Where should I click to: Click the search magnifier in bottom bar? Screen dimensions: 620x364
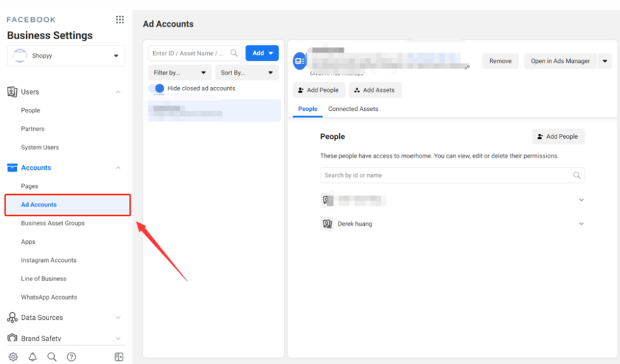point(52,357)
